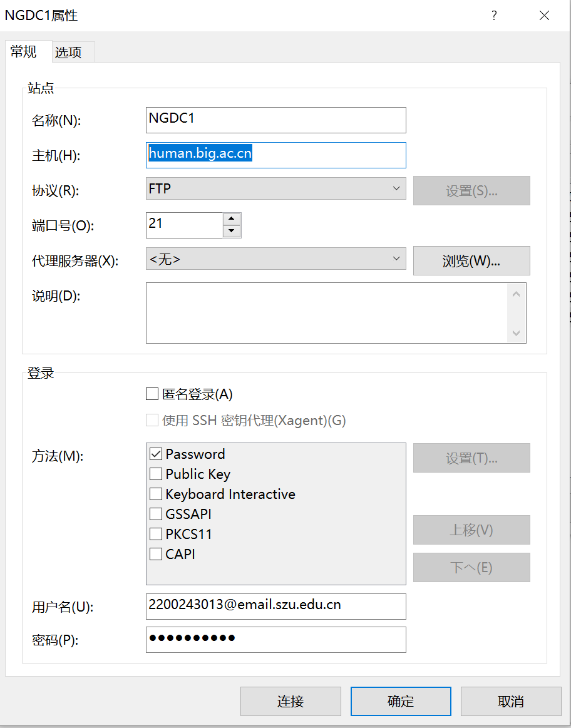Decrease port number with down arrow
This screenshot has height=728, width=571.
tap(232, 232)
